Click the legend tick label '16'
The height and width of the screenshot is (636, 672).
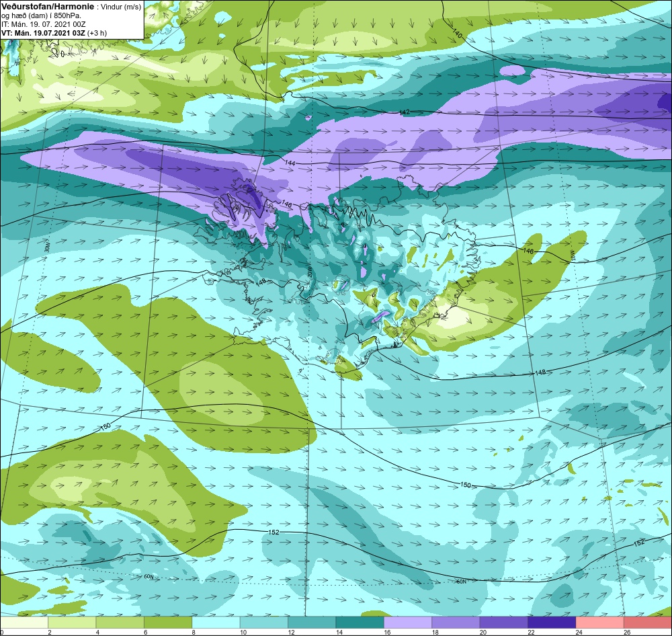[x=387, y=632]
